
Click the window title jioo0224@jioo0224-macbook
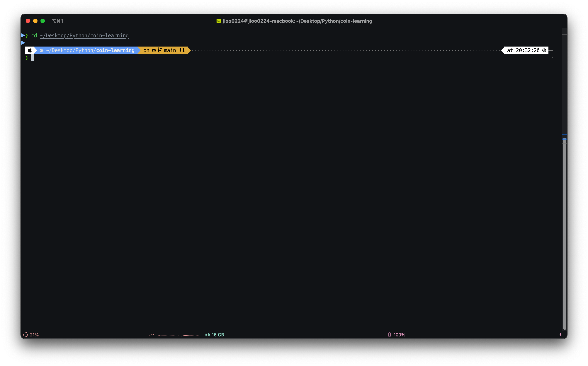click(x=297, y=21)
